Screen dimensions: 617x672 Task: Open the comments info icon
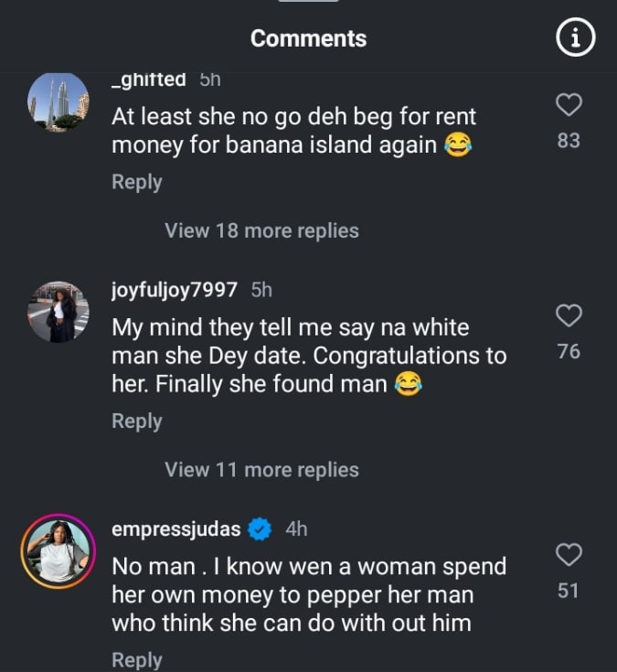[x=576, y=38]
